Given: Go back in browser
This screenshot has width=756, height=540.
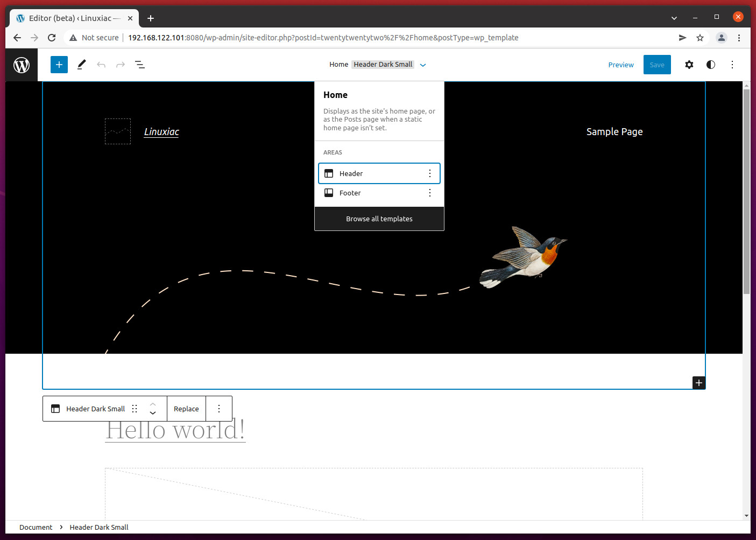Looking at the screenshot, I should point(17,38).
